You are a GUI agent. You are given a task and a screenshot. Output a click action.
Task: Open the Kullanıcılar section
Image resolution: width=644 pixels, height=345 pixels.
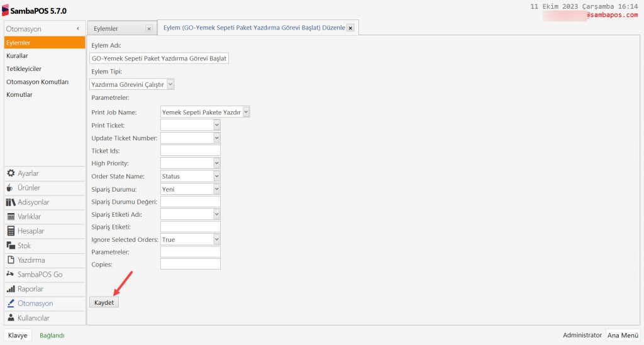tap(45, 317)
